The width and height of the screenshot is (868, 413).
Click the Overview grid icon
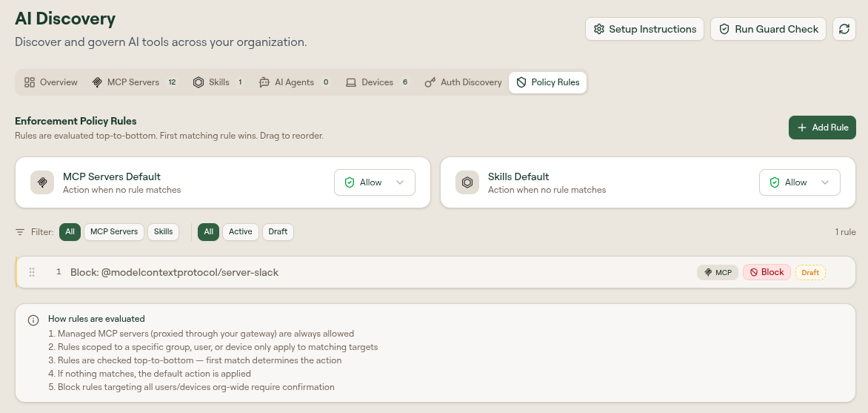click(x=30, y=82)
